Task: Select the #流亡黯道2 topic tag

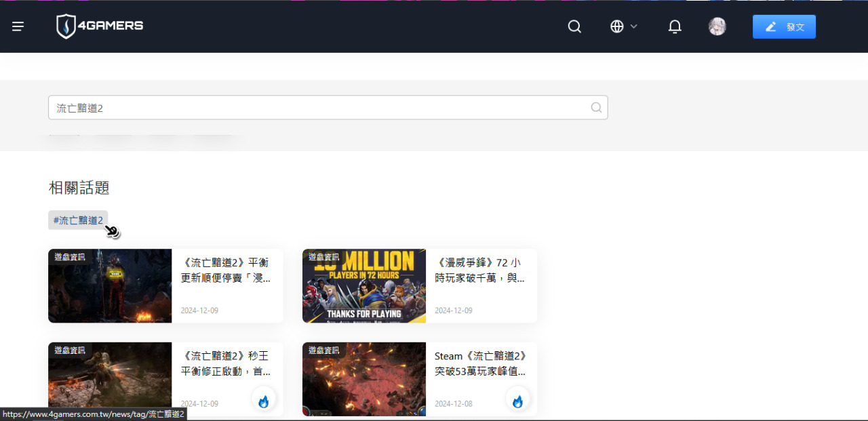Action: pos(78,220)
